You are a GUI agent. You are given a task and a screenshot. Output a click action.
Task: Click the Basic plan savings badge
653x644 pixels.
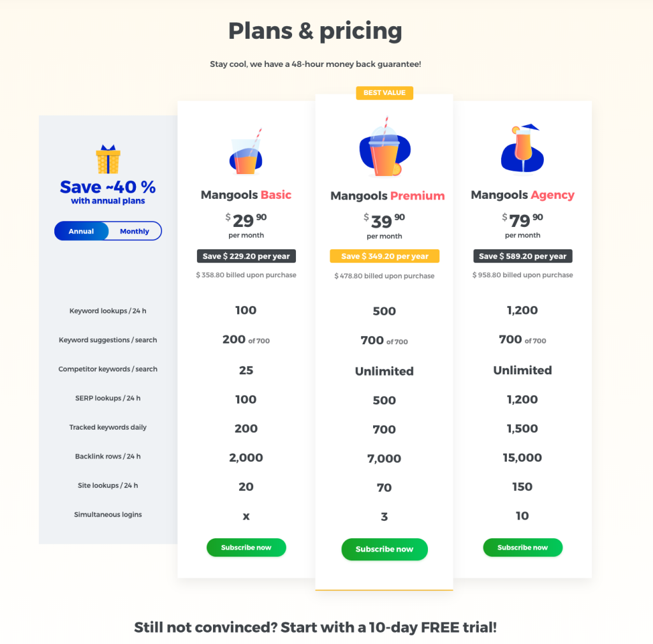click(246, 256)
